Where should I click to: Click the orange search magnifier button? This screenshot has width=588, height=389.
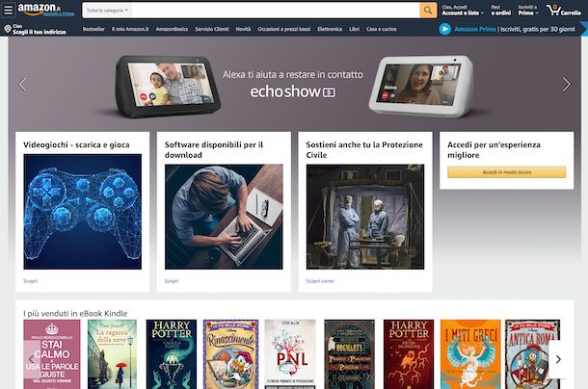(428, 11)
